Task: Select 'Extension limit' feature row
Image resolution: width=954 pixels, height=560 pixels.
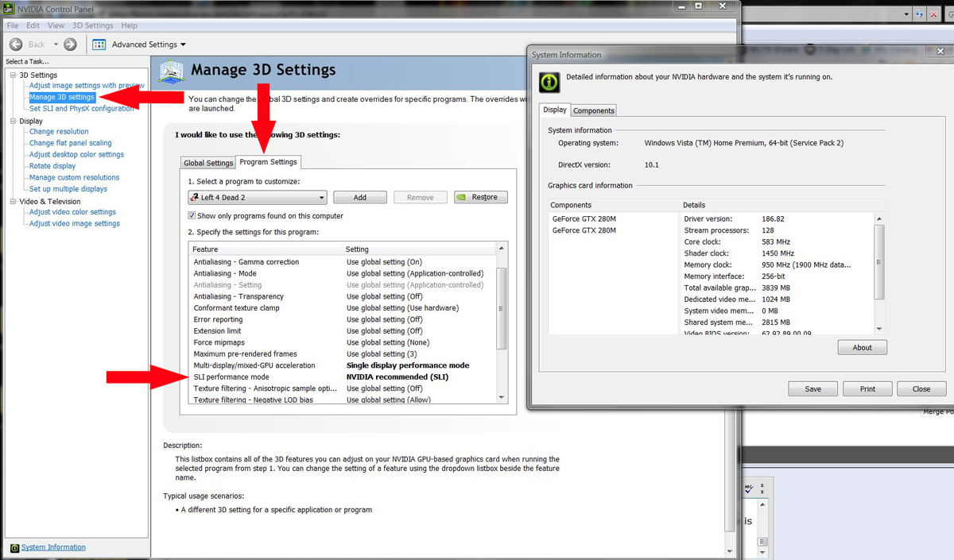Action: (x=343, y=331)
